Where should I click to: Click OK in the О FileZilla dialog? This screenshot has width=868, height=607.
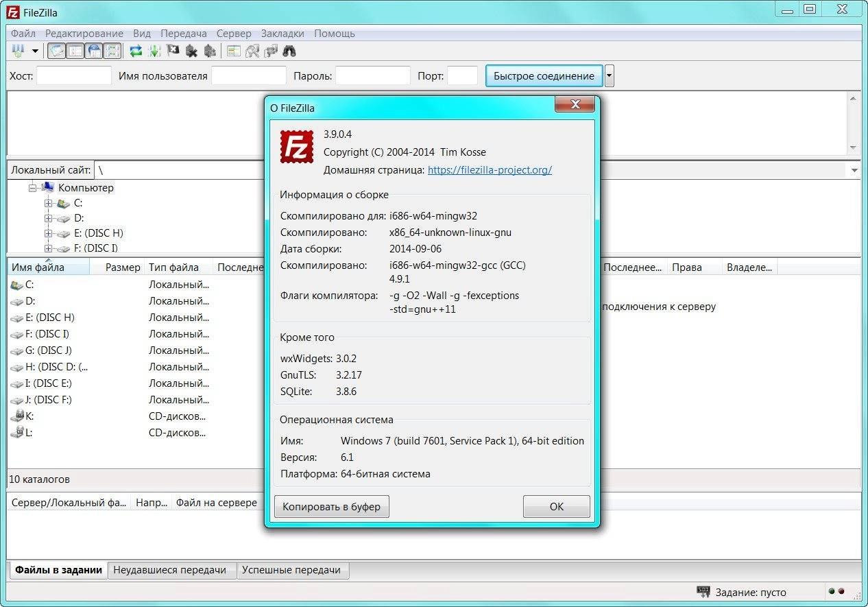tap(556, 507)
